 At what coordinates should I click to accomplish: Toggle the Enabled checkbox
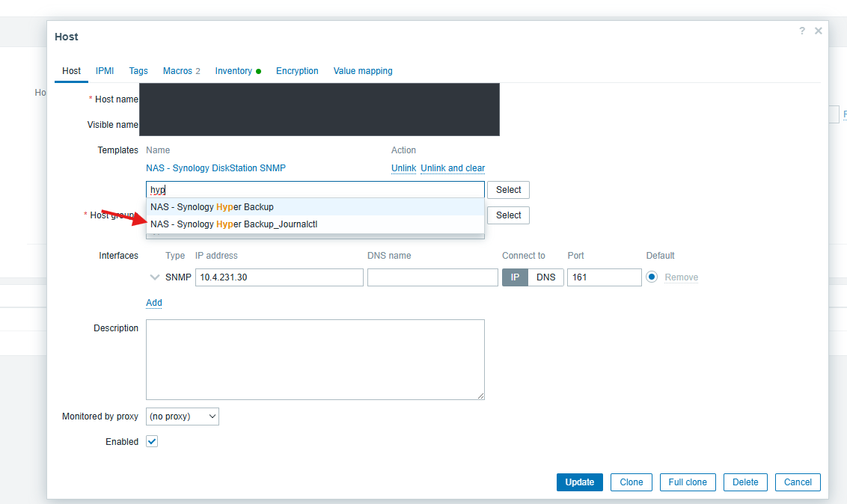tap(152, 441)
